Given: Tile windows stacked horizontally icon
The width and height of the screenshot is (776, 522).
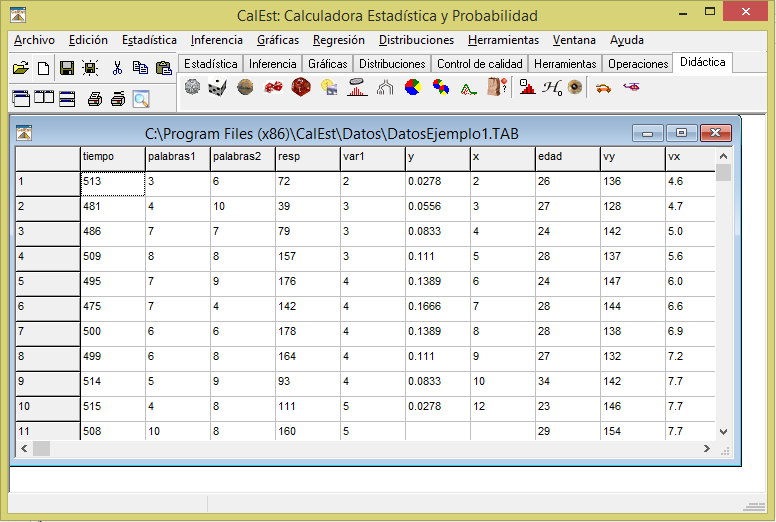Looking at the screenshot, I should point(67,99).
